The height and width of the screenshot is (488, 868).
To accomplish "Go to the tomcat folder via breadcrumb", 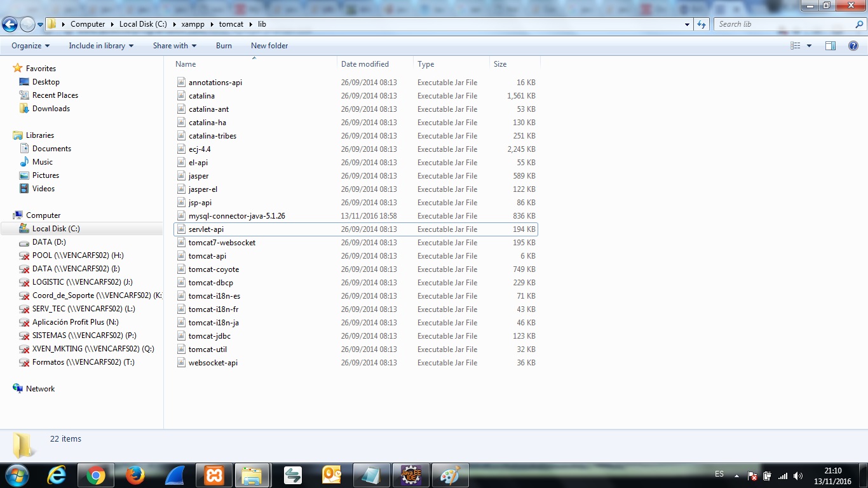I will coord(231,24).
